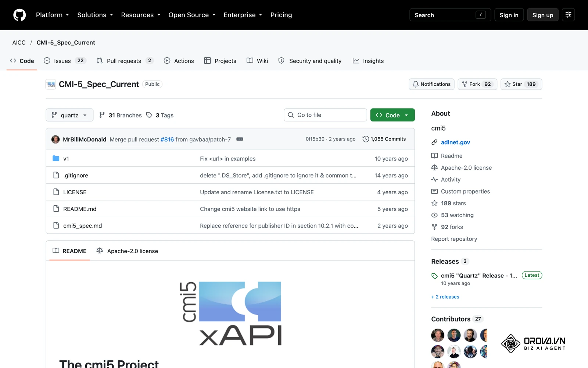Click the v1 folder icon
This screenshot has width=588, height=368.
click(56, 159)
